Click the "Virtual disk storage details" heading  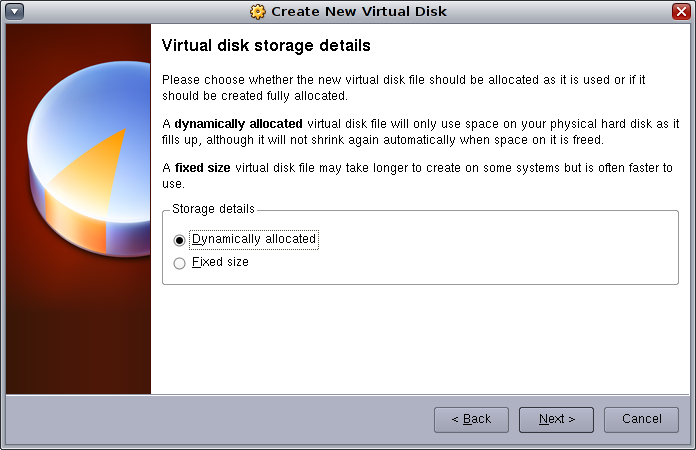pyautogui.click(x=266, y=46)
